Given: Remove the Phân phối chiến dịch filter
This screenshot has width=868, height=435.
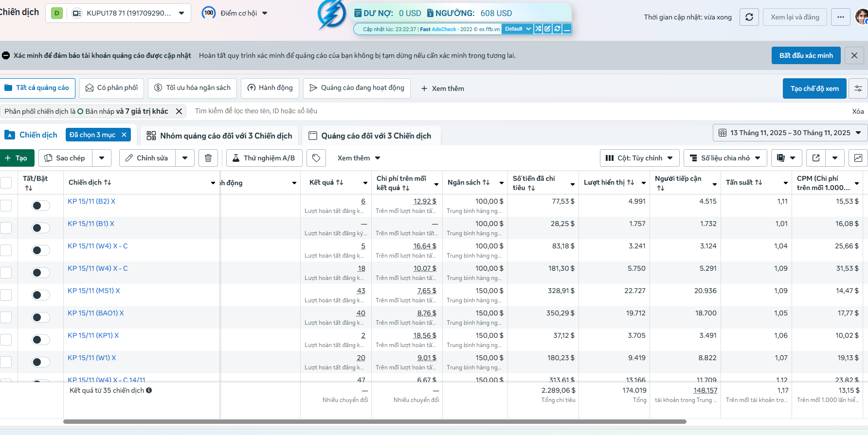Looking at the screenshot, I should [179, 111].
